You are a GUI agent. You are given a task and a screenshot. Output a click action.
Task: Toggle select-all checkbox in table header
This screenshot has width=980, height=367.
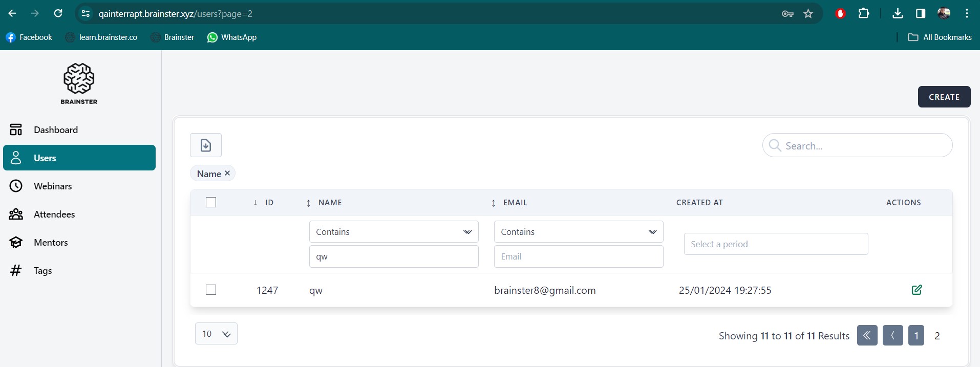tap(211, 202)
